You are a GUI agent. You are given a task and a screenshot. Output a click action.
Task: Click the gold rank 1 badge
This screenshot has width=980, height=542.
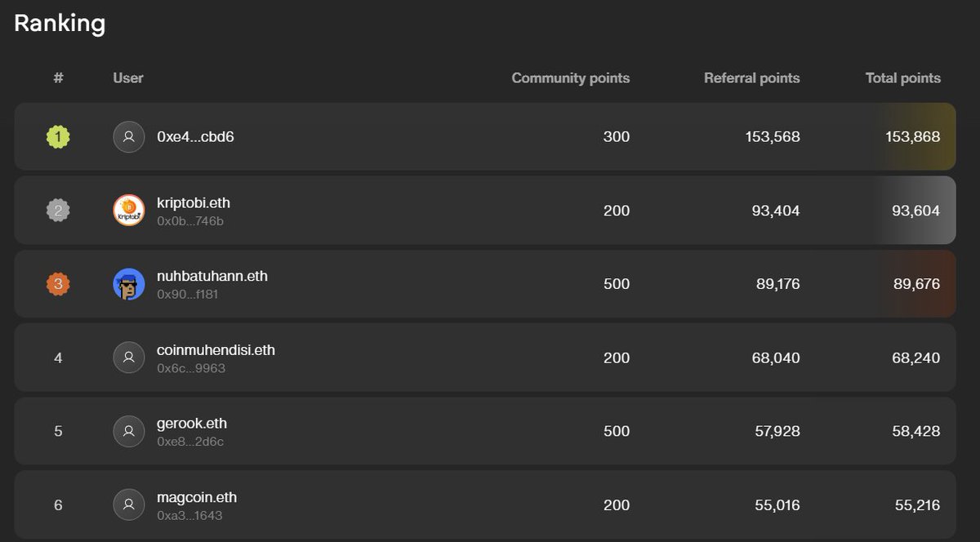[58, 137]
